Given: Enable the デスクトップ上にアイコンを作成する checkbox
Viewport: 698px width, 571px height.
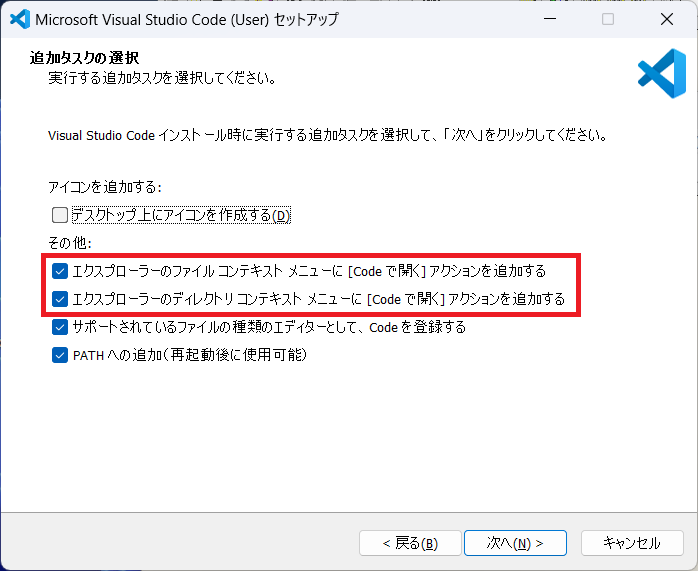Looking at the screenshot, I should (60, 215).
